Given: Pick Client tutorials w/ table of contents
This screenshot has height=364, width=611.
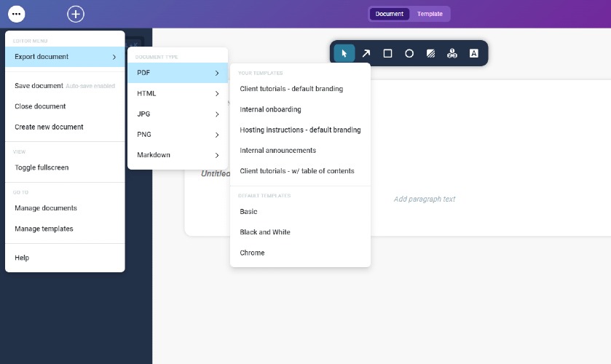Looking at the screenshot, I should [301, 171].
